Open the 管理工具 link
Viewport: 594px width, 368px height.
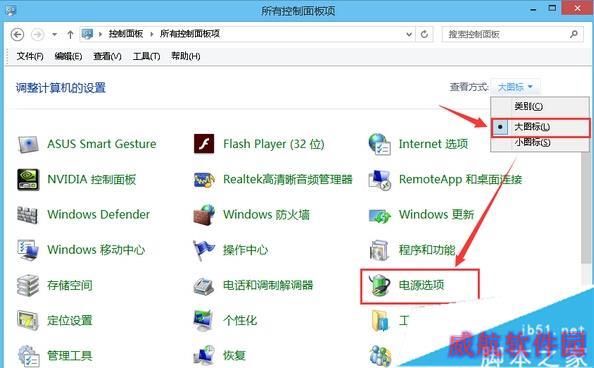coord(70,355)
